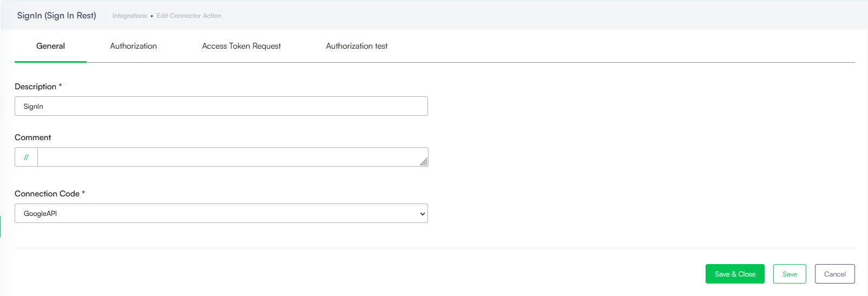Click the Edit Connector Action breadcrumb
This screenshot has height=296, width=868.
(189, 16)
